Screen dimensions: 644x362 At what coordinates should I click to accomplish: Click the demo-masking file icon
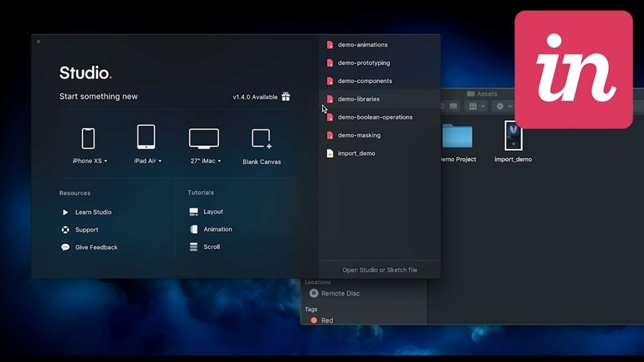tap(330, 135)
